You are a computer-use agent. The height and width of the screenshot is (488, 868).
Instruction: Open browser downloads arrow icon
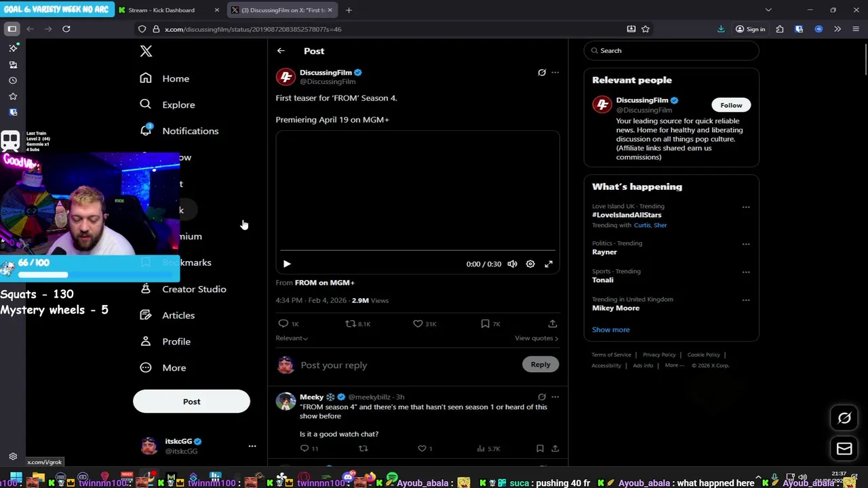click(x=721, y=29)
